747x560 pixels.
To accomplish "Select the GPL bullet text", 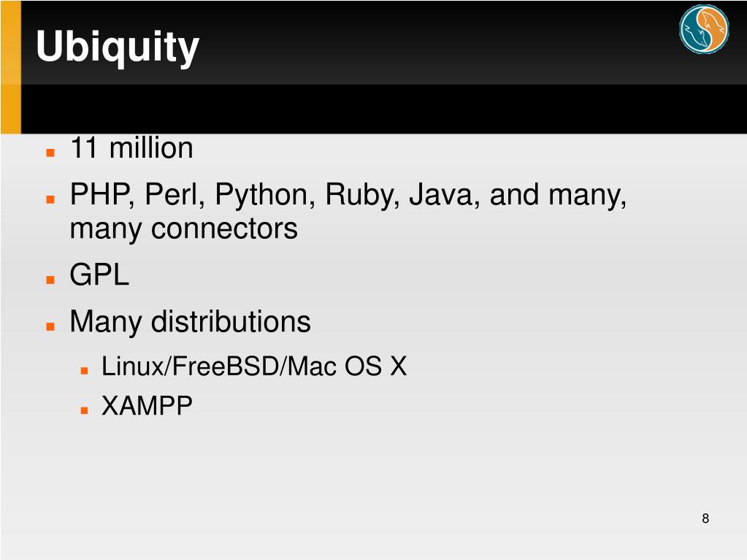I will (99, 275).
